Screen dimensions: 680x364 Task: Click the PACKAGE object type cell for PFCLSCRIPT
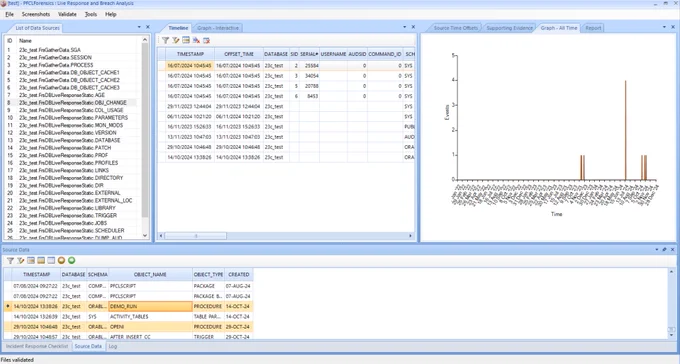[x=208, y=286]
